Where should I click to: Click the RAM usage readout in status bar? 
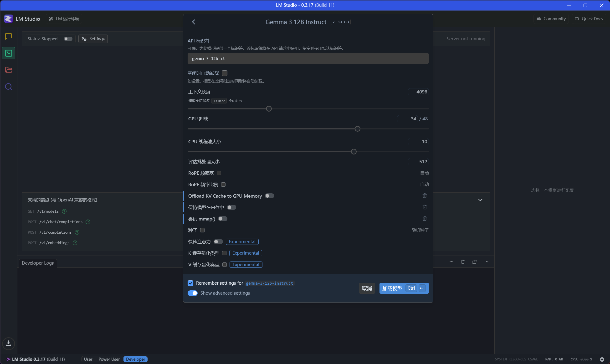(554, 359)
